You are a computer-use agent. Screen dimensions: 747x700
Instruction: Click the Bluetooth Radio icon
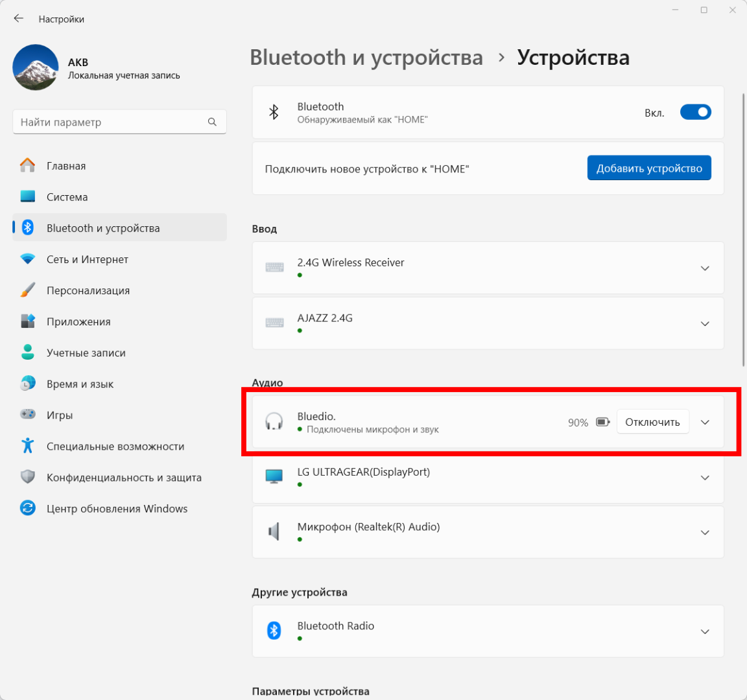point(274,631)
